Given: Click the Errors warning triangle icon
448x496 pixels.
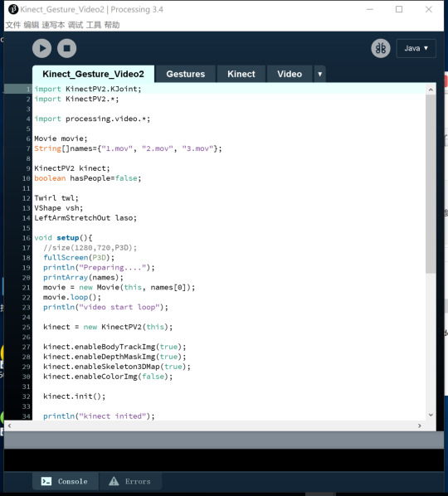Looking at the screenshot, I should click(x=114, y=481).
